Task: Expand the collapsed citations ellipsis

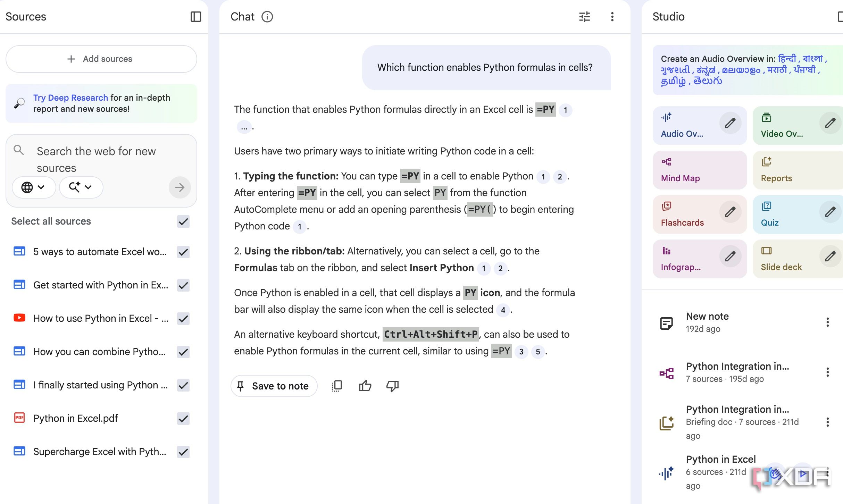Action: coord(244,128)
